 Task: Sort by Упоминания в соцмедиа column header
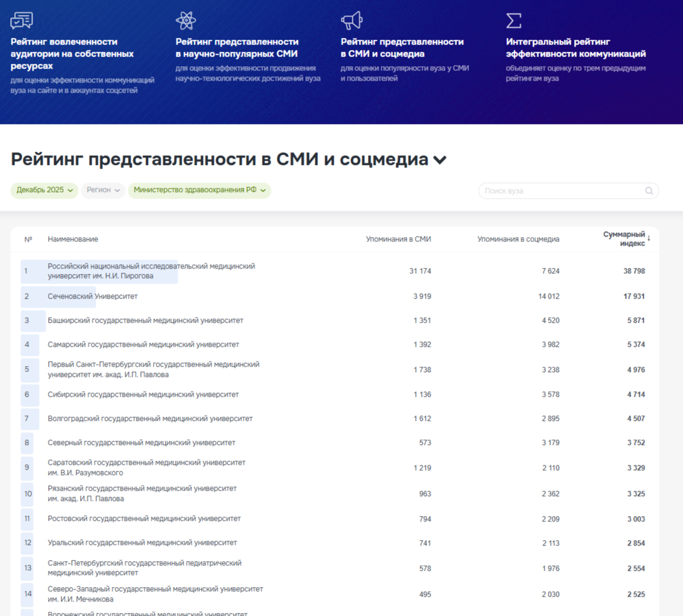pos(518,239)
